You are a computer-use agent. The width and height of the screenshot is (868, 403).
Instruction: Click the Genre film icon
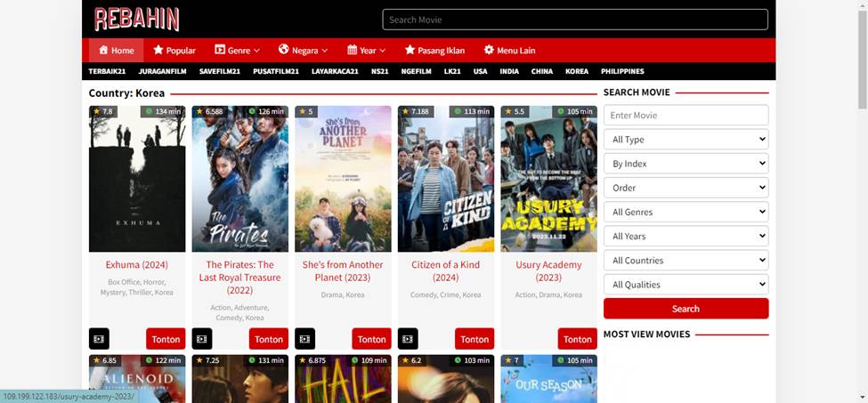click(x=220, y=50)
